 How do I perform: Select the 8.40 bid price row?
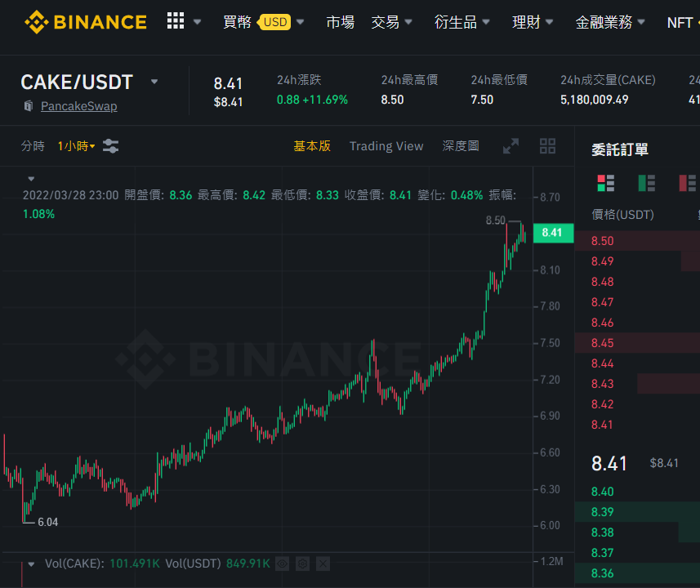coord(637,492)
